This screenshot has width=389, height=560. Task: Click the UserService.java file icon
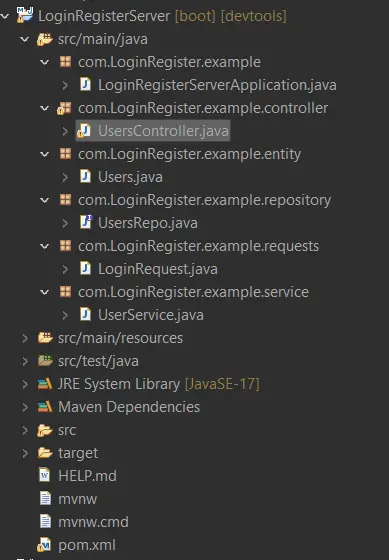[85, 314]
